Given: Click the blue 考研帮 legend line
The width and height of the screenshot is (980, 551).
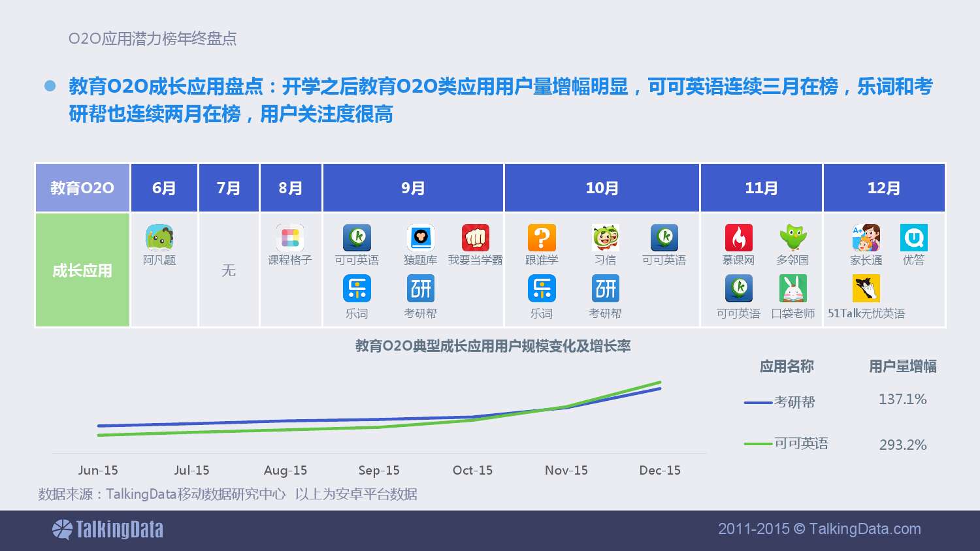Looking at the screenshot, I should coord(759,402).
